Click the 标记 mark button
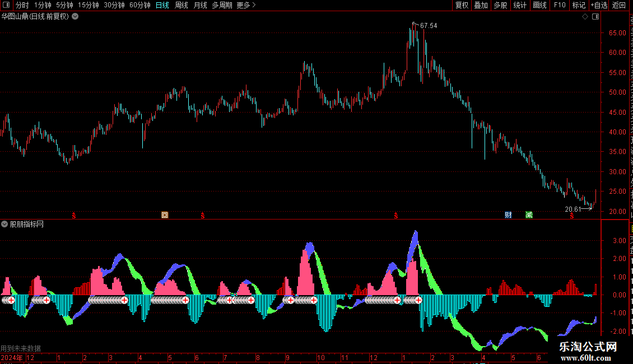The image size is (633, 364). point(579,5)
